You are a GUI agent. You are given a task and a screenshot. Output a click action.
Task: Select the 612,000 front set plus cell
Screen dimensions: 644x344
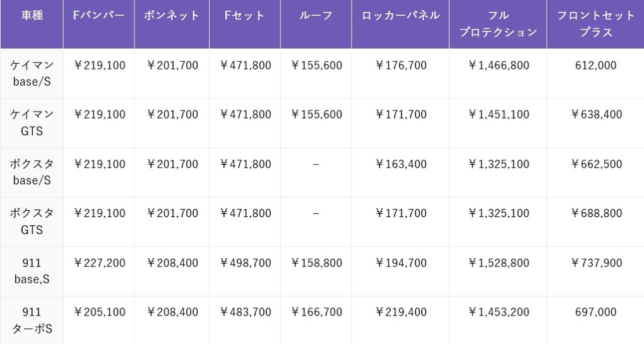click(595, 66)
